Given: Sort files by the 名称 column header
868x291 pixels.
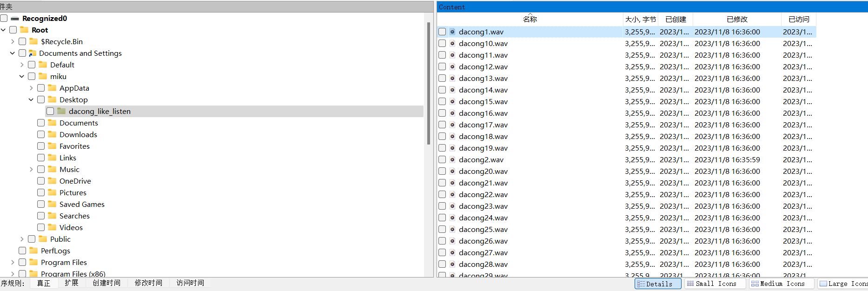Looking at the screenshot, I should [530, 20].
